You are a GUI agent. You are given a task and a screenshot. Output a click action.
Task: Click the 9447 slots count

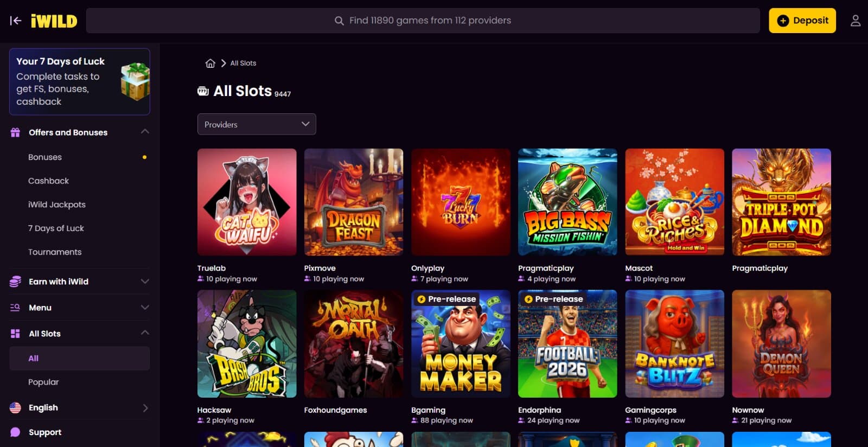point(283,94)
